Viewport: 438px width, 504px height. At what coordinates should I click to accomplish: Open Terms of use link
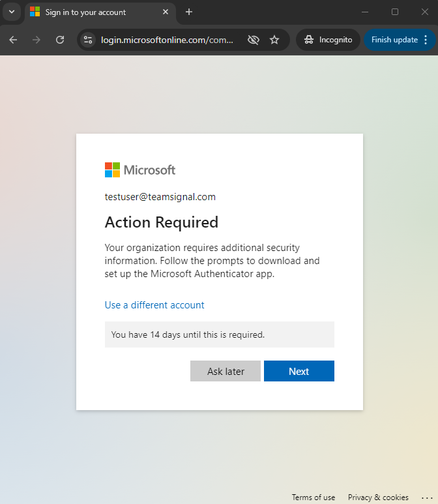[314, 497]
